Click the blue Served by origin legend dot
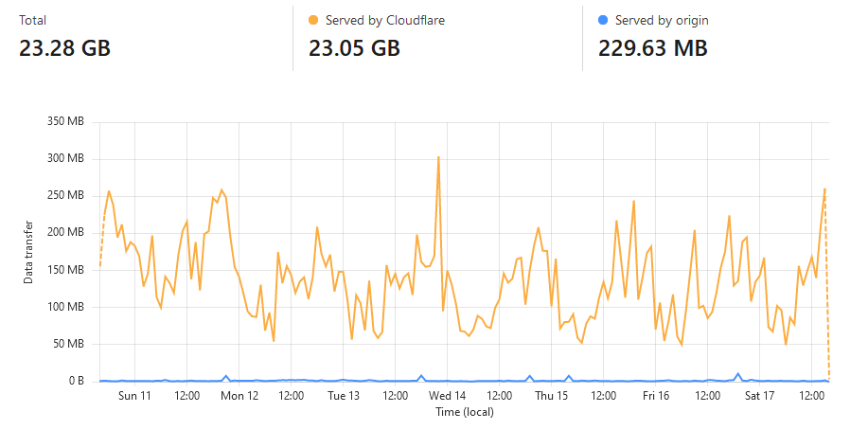The height and width of the screenshot is (430, 868). (603, 20)
